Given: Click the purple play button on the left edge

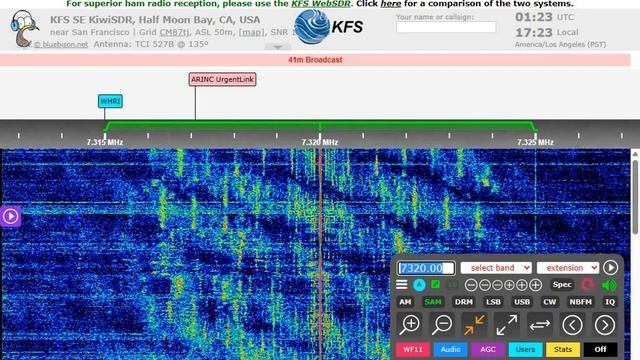Looking at the screenshot, I should point(10,216).
